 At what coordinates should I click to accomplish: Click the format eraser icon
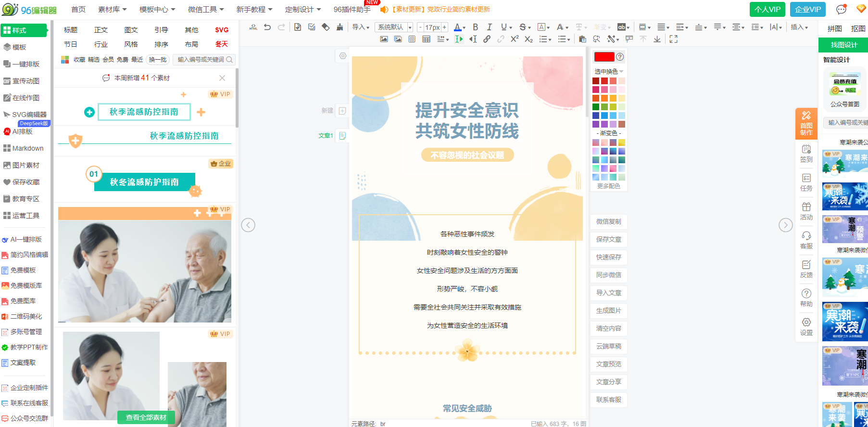point(326,27)
